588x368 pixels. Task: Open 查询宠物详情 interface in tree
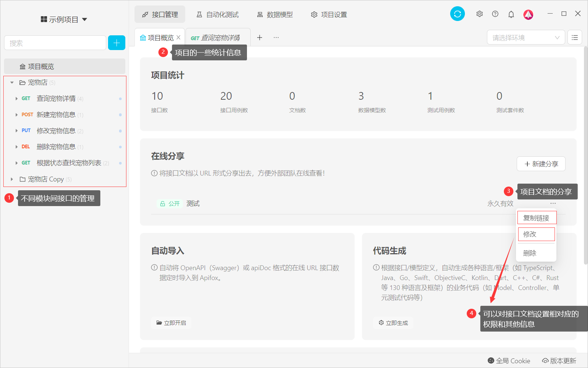(x=56, y=99)
